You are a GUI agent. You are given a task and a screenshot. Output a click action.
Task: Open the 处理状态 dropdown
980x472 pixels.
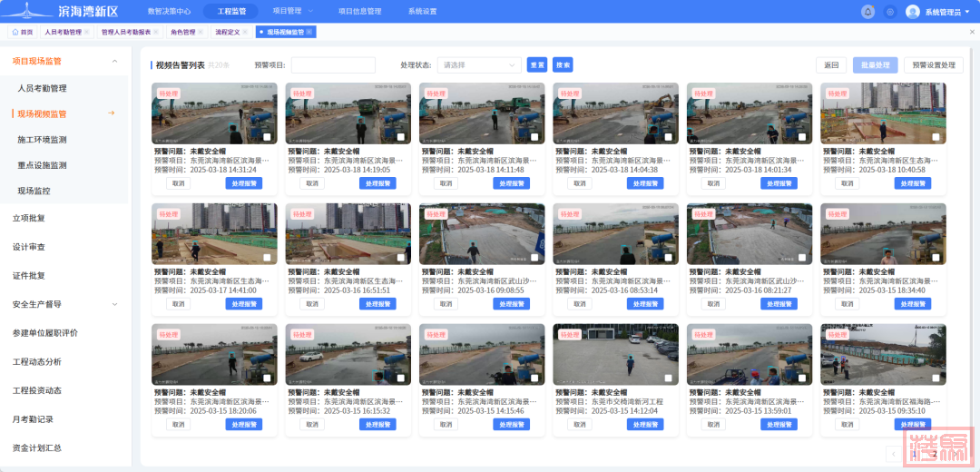pyautogui.click(x=479, y=65)
